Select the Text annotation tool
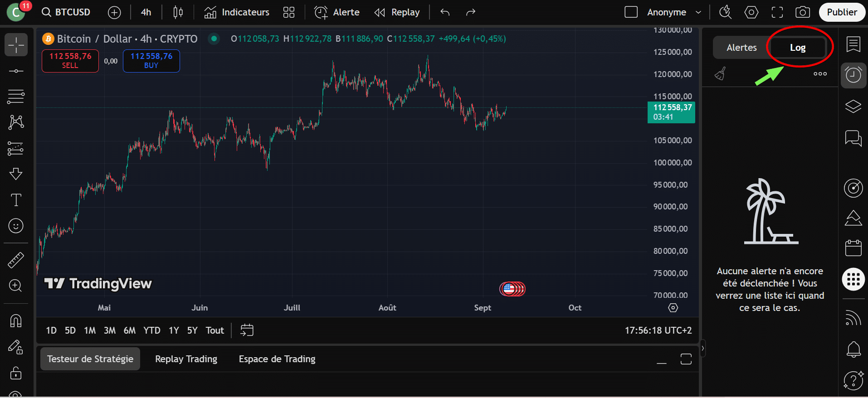868x398 pixels. tap(16, 200)
